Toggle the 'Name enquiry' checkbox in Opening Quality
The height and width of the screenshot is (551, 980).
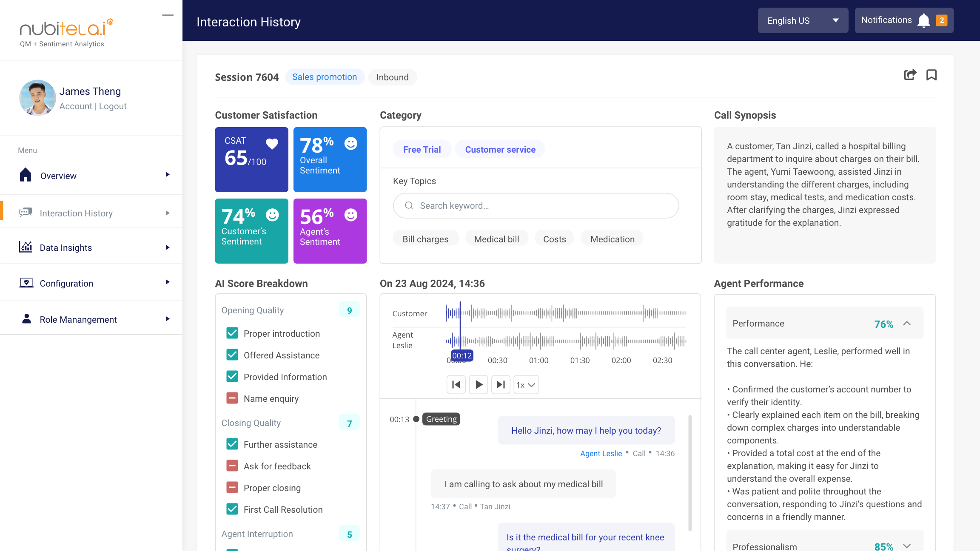click(231, 398)
